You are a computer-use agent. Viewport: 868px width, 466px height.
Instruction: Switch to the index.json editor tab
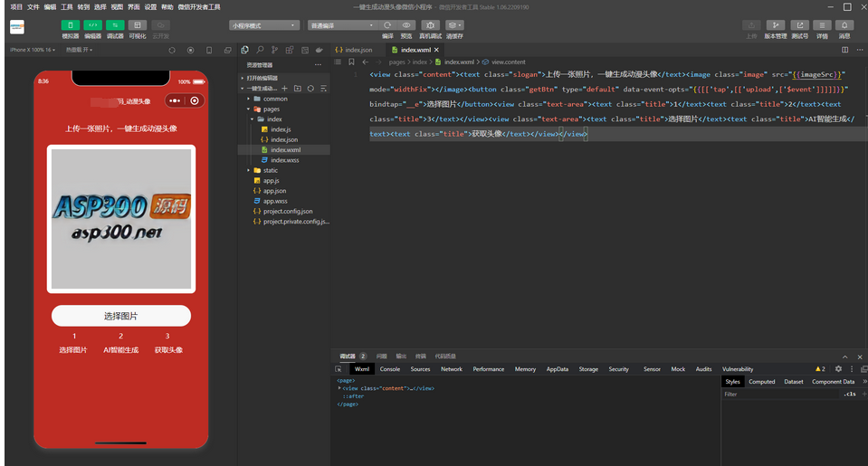pos(358,50)
